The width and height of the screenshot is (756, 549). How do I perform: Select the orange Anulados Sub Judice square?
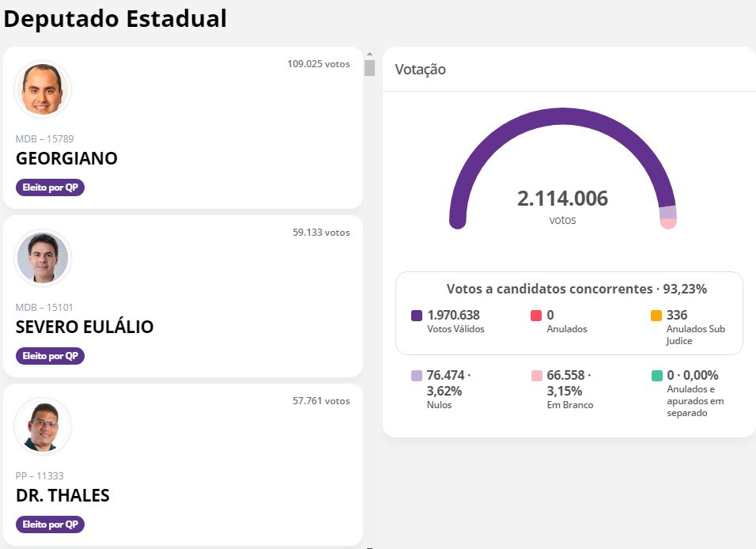(x=656, y=316)
